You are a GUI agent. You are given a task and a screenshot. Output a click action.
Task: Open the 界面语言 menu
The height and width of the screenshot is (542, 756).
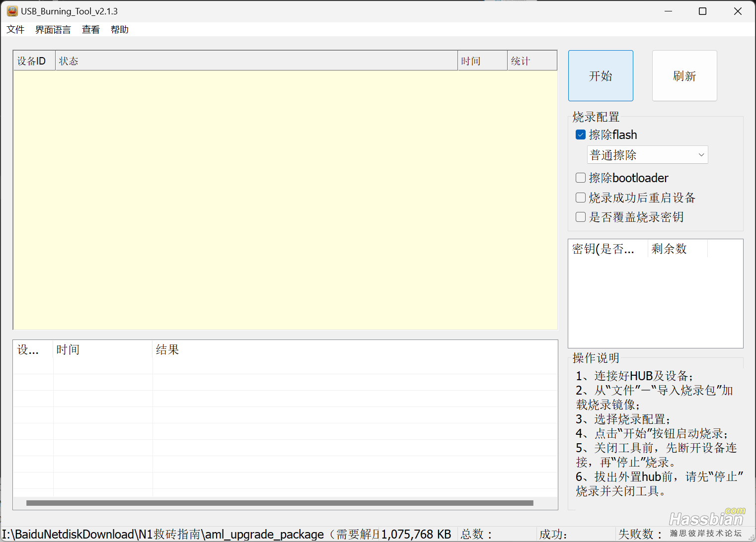(x=53, y=29)
